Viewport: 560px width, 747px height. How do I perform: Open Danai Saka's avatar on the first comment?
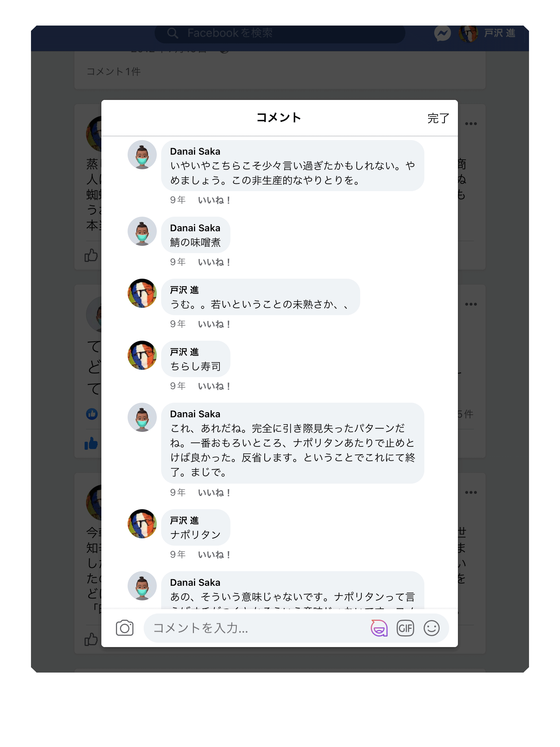point(142,155)
